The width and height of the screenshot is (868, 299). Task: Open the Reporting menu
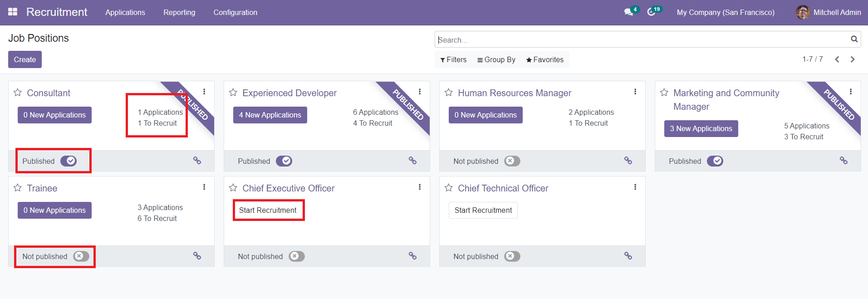point(179,12)
